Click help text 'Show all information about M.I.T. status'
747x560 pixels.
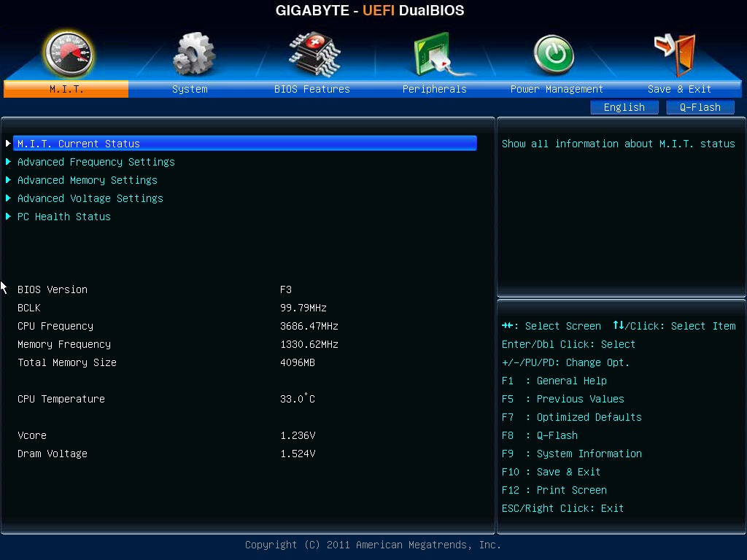point(619,144)
